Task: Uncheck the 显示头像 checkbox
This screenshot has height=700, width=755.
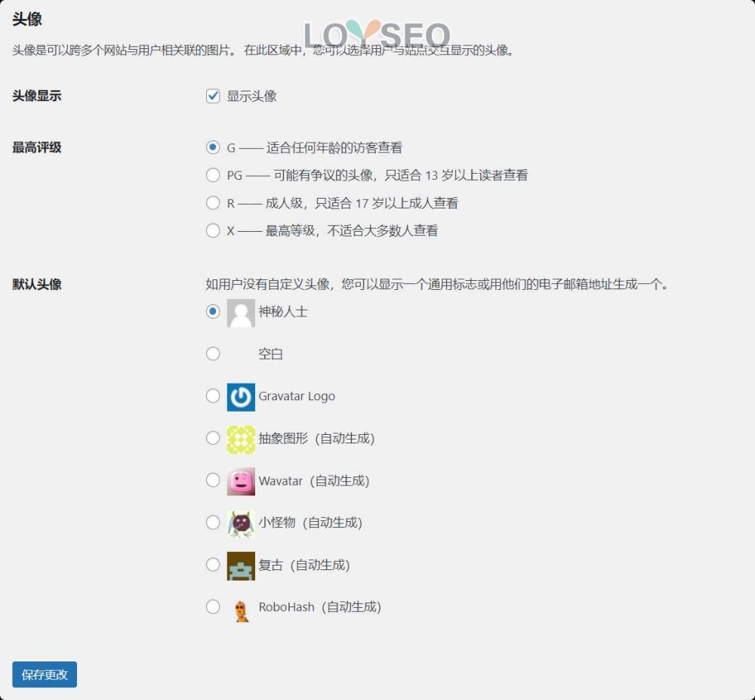Action: pos(212,96)
